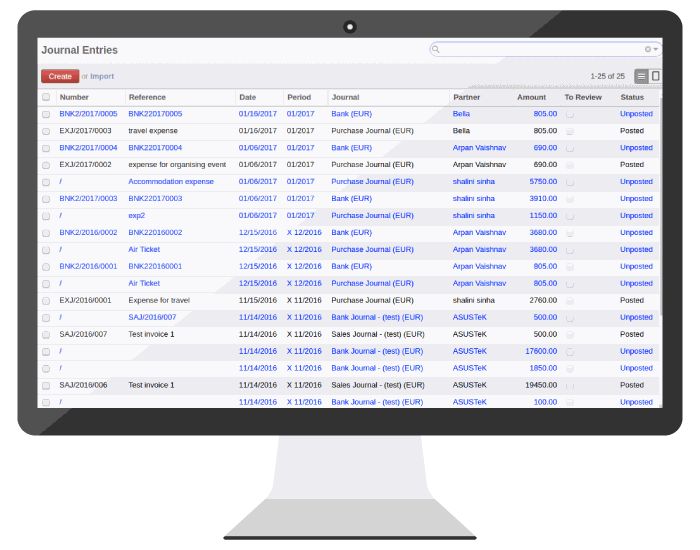Viewport: 700px width, 550px height.
Task: Click the Create button
Action: [x=60, y=76]
